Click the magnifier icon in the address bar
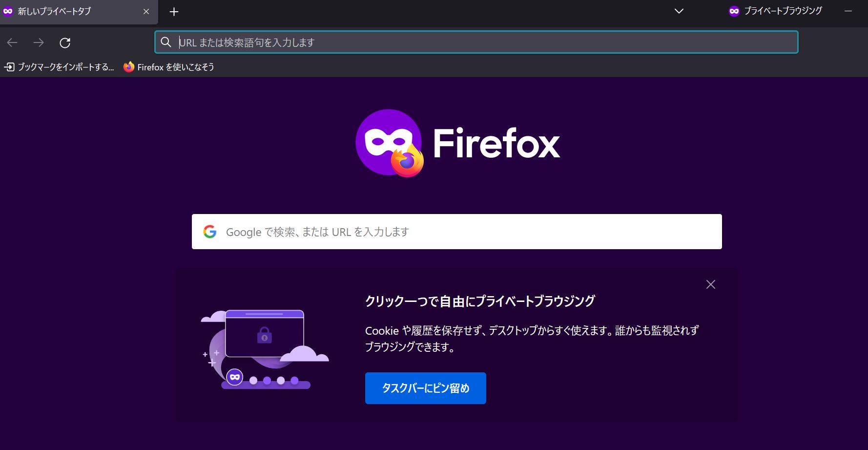 (166, 43)
